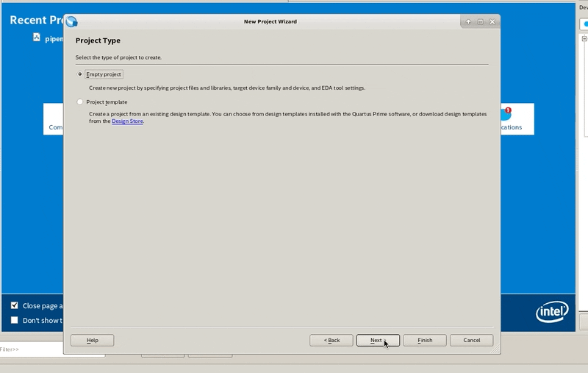Close the New Project Wizard window
The image size is (588, 373).
(x=492, y=22)
